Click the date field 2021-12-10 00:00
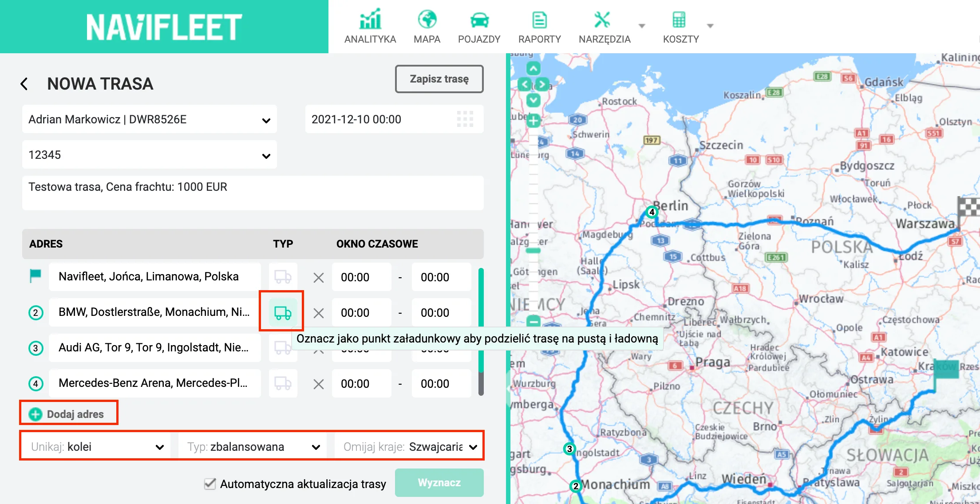 coord(394,119)
